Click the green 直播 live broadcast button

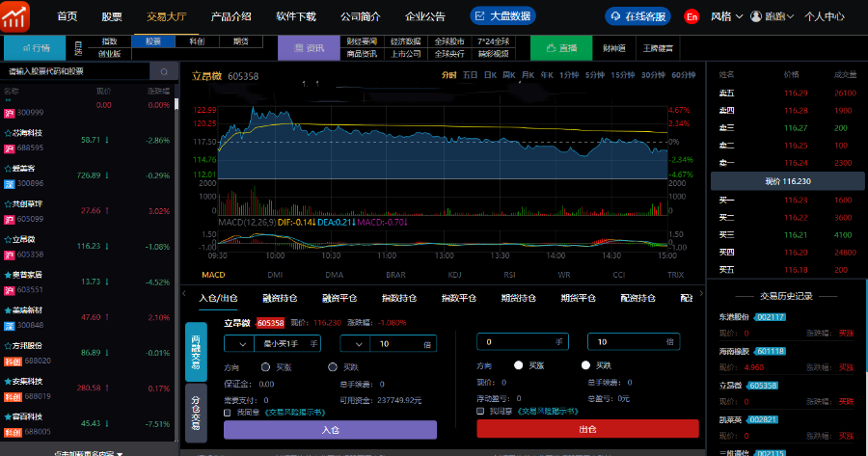[x=559, y=47]
